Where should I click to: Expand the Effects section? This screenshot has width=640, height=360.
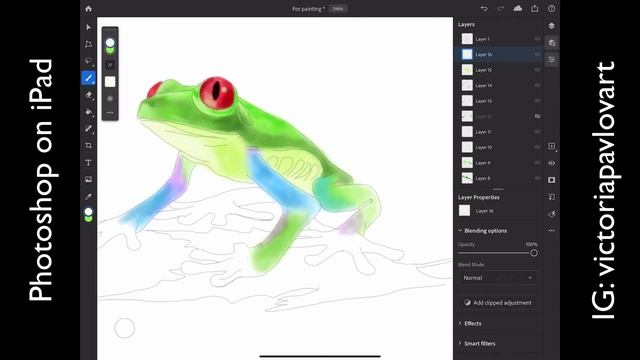pos(460,323)
